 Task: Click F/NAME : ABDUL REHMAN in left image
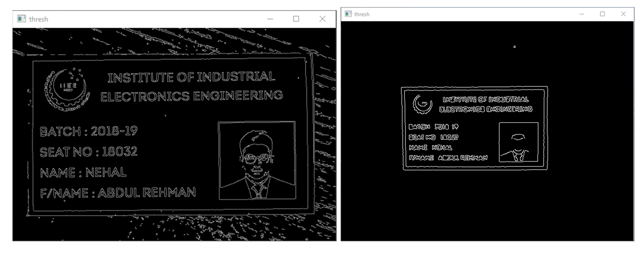pyautogui.click(x=118, y=193)
